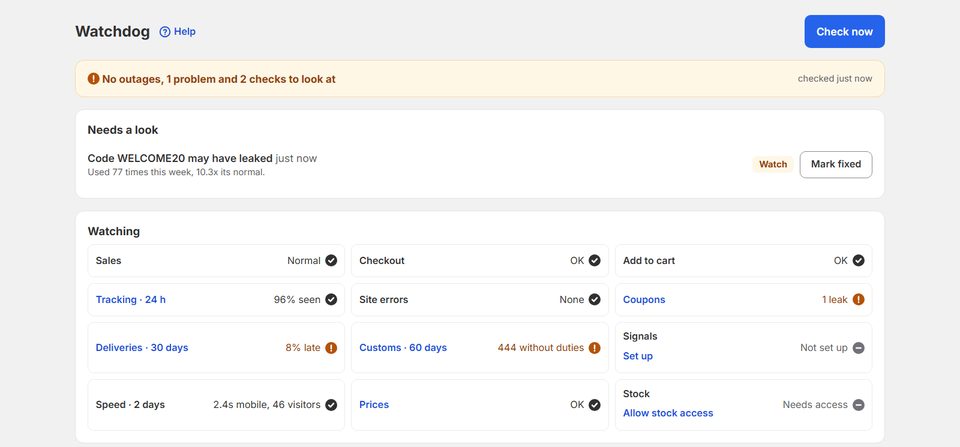The image size is (960, 447).
Task: Click the Normal status value
Action: coord(304,260)
